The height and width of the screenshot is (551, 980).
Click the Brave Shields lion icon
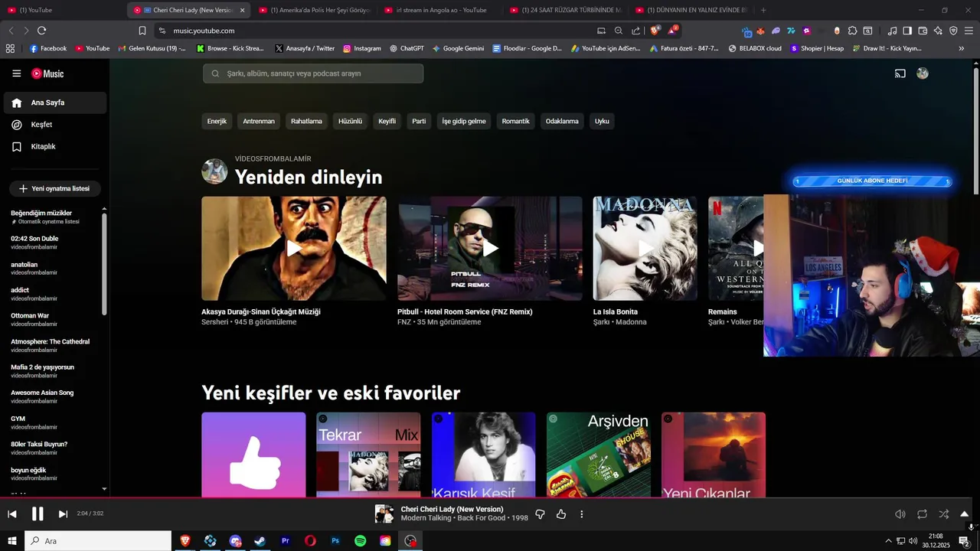pyautogui.click(x=655, y=31)
